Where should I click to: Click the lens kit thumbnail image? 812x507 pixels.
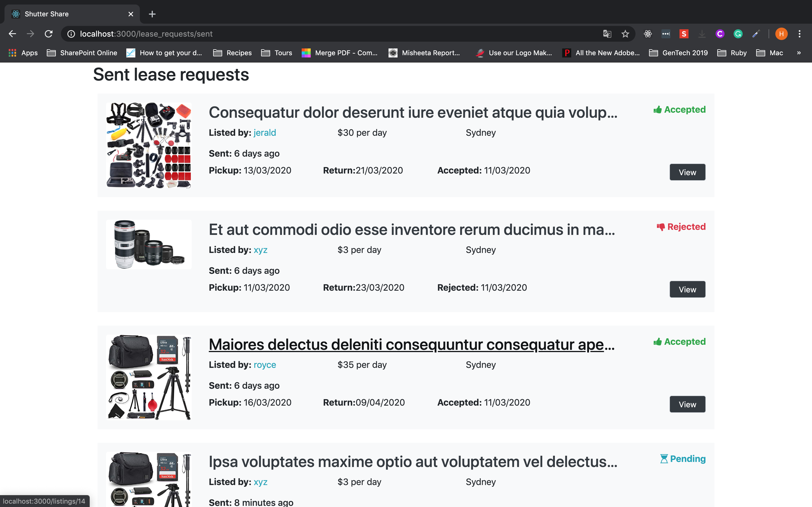pyautogui.click(x=149, y=244)
